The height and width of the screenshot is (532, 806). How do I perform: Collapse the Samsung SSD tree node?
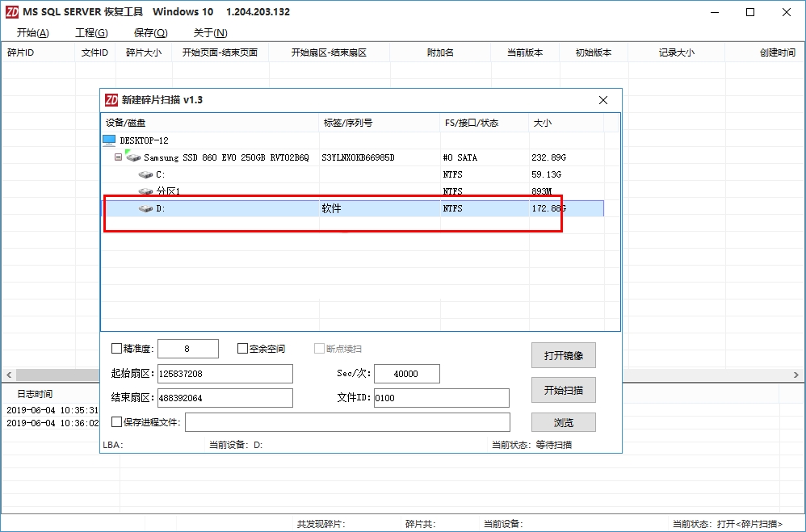[118, 157]
